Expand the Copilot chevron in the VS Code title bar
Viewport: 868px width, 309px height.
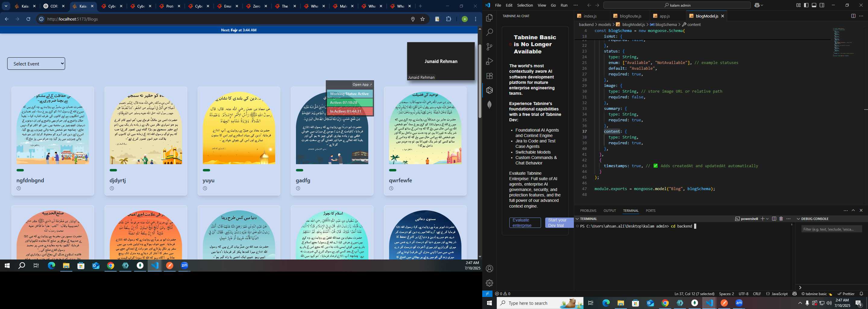(x=762, y=5)
